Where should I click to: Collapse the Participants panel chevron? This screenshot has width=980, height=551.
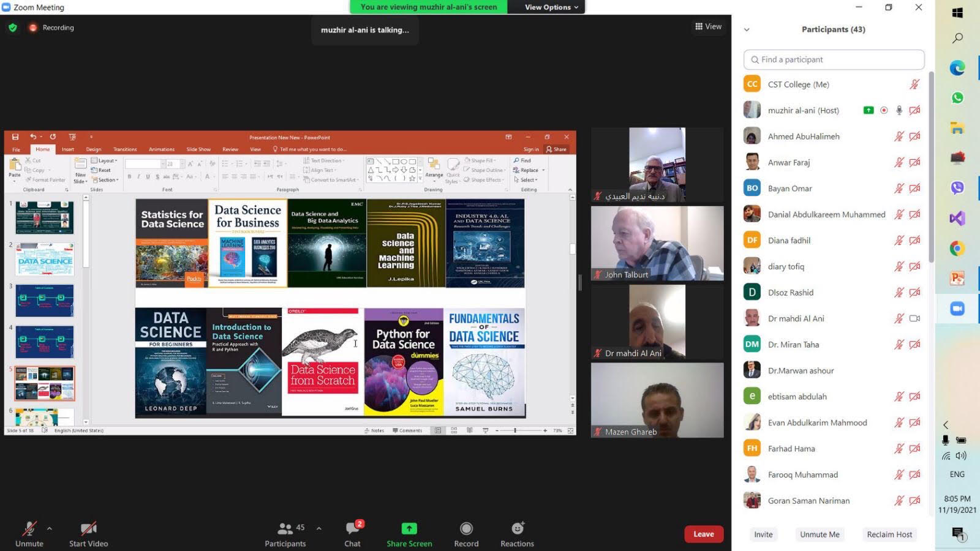coord(747,29)
